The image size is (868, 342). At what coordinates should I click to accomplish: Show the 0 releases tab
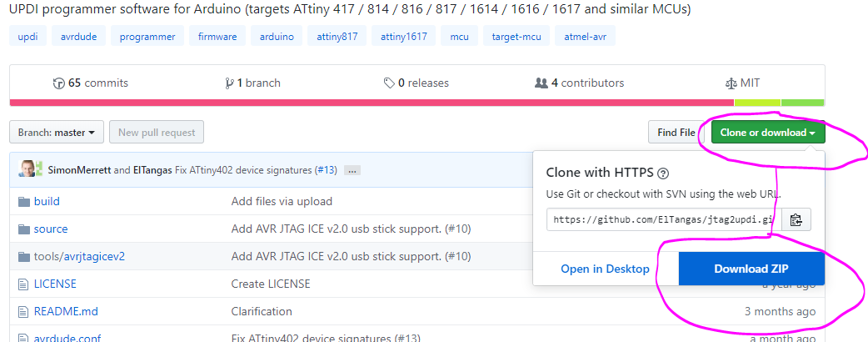click(416, 83)
